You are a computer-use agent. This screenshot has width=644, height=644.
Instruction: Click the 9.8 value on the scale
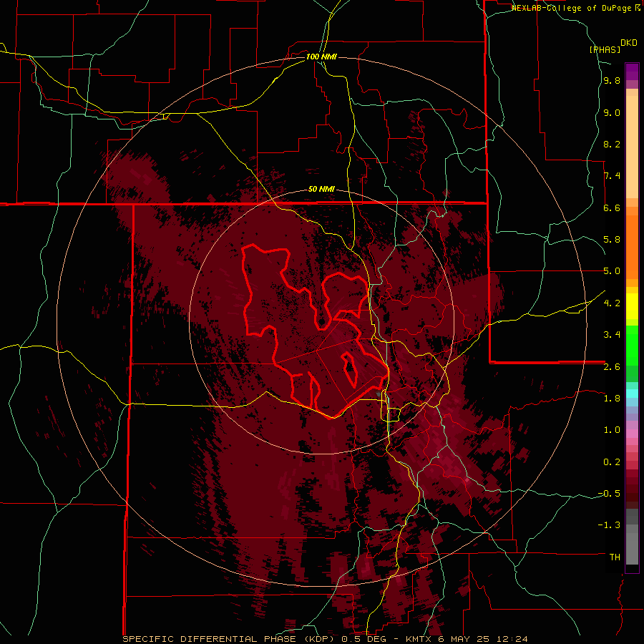(x=612, y=81)
